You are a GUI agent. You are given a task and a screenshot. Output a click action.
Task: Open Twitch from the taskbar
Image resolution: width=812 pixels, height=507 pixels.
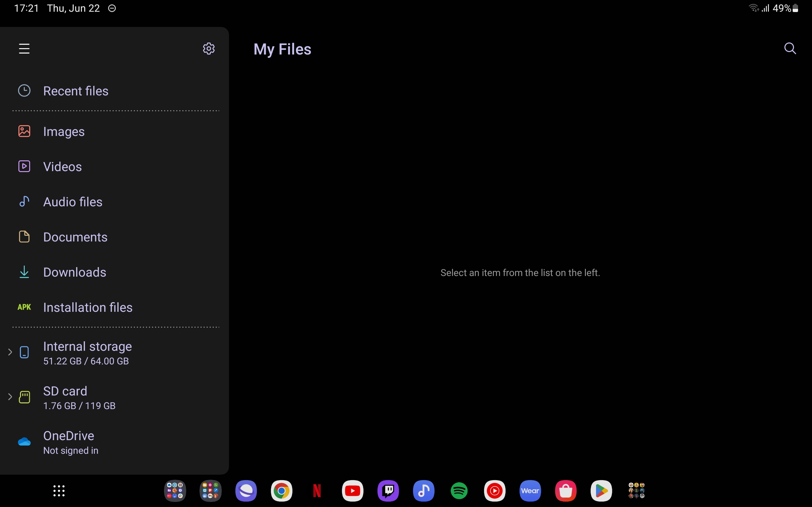click(388, 491)
